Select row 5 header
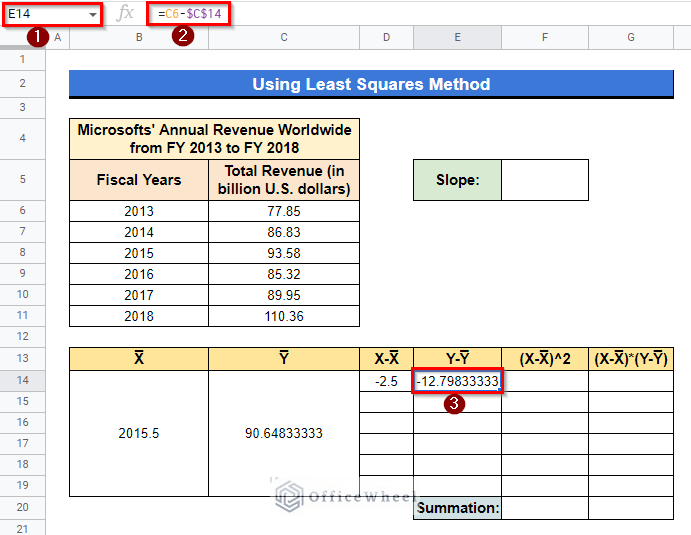 (x=22, y=179)
